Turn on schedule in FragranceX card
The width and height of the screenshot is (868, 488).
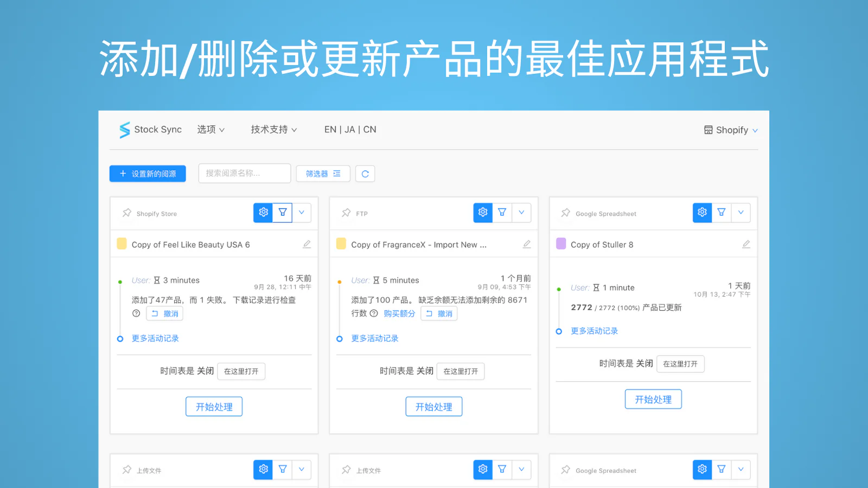461,371
